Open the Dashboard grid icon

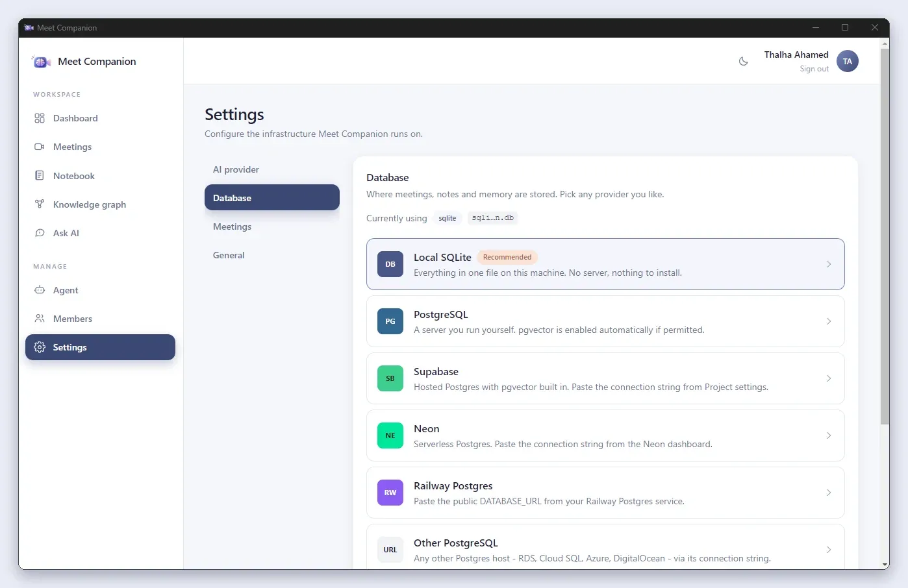40,118
